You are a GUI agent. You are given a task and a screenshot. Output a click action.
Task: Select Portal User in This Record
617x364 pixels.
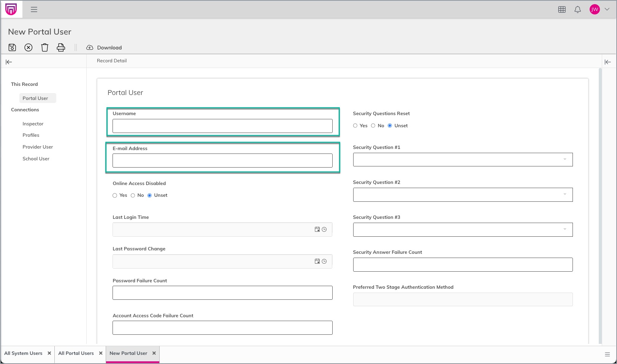[x=38, y=98]
